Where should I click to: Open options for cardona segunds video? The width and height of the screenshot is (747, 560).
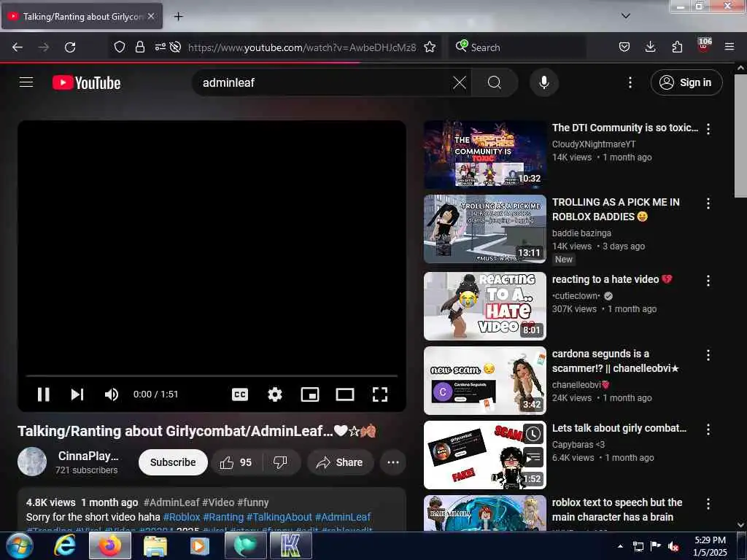[708, 355]
